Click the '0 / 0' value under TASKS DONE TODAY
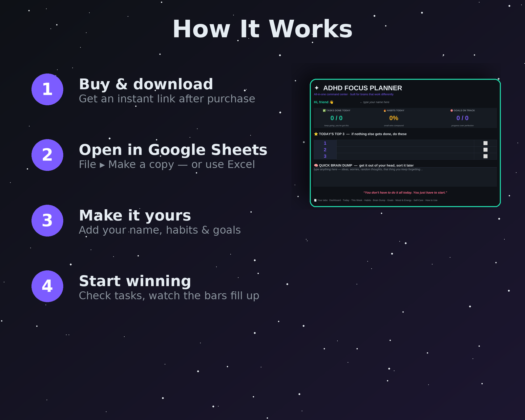The height and width of the screenshot is (420, 525). [336, 118]
